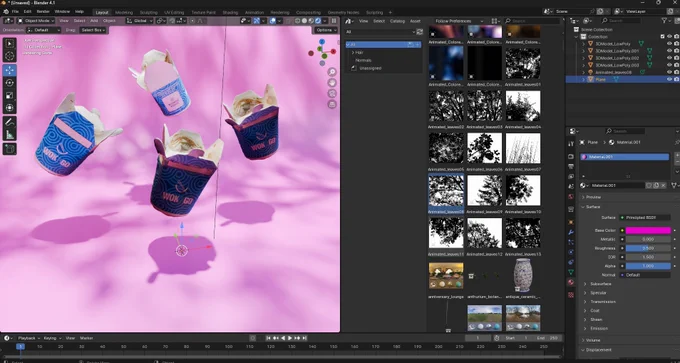The width and height of the screenshot is (680, 363).
Task: Click the viewport pan hand icon
Action: pyautogui.click(x=332, y=82)
